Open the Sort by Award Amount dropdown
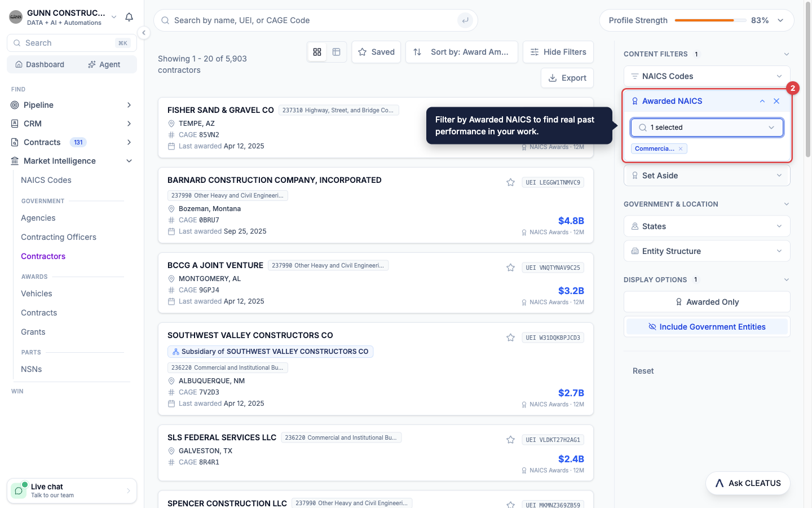This screenshot has width=812, height=508. pos(462,52)
